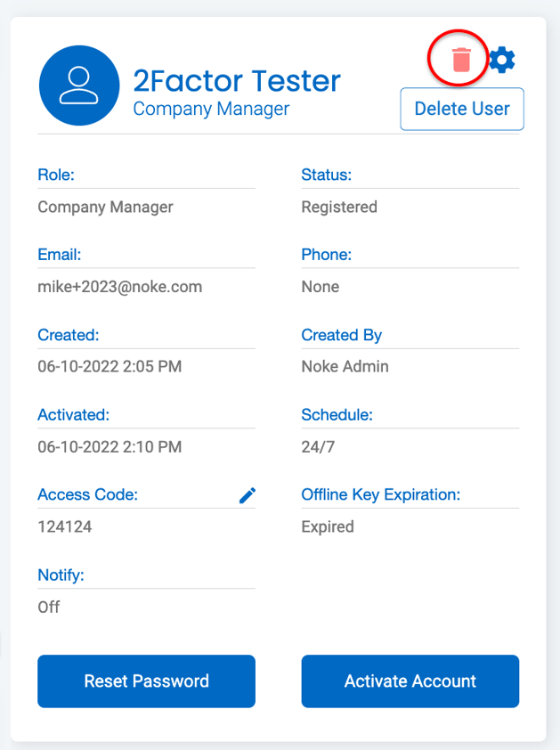Click the blue user avatar icon
This screenshot has height=750, width=560.
tap(79, 86)
